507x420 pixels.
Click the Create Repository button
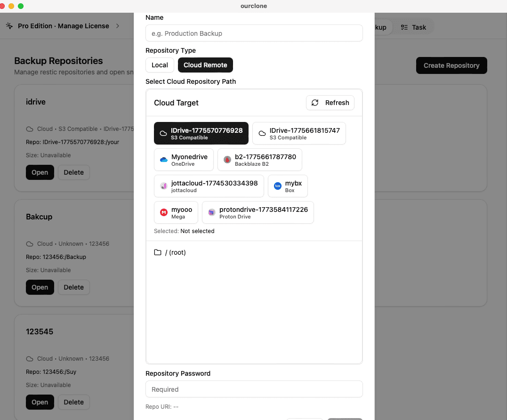point(451,65)
